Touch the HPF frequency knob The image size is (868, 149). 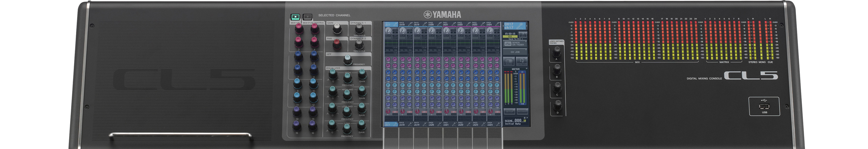tap(348, 60)
